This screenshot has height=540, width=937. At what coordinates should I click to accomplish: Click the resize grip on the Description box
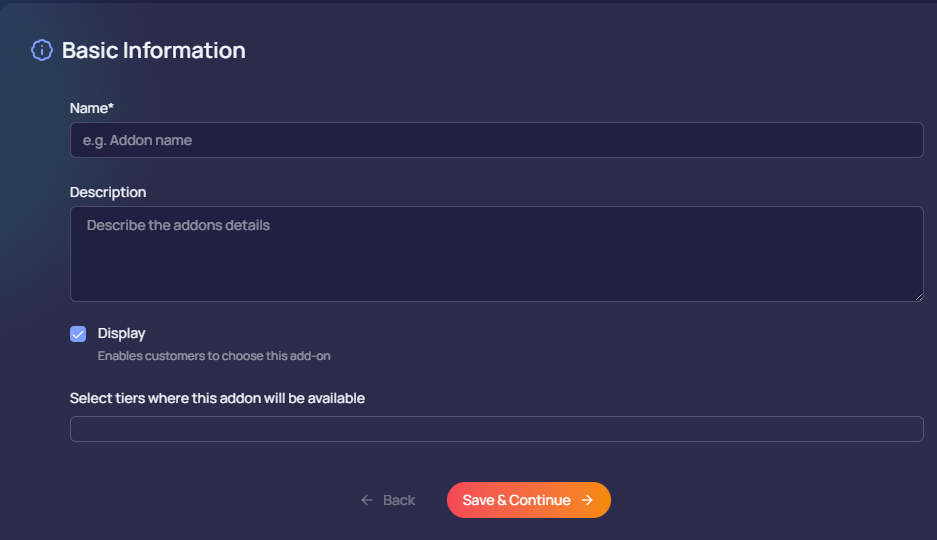pyautogui.click(x=917, y=295)
